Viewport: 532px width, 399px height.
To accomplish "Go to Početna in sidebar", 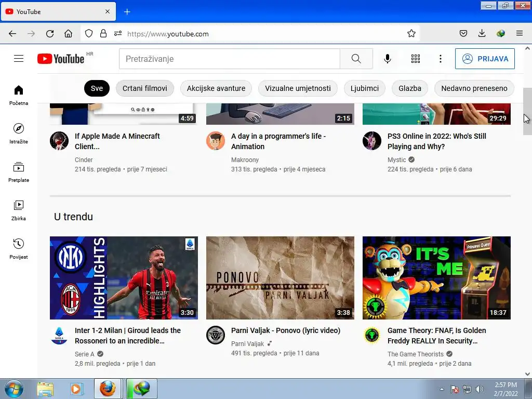I will (x=19, y=96).
